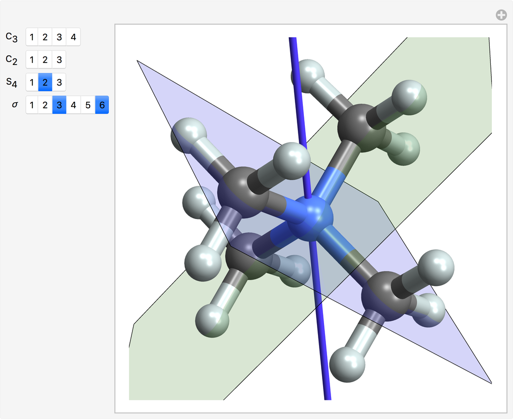513x420 pixels.
Task: Show sigma mirror plane 1
Action: pos(32,105)
